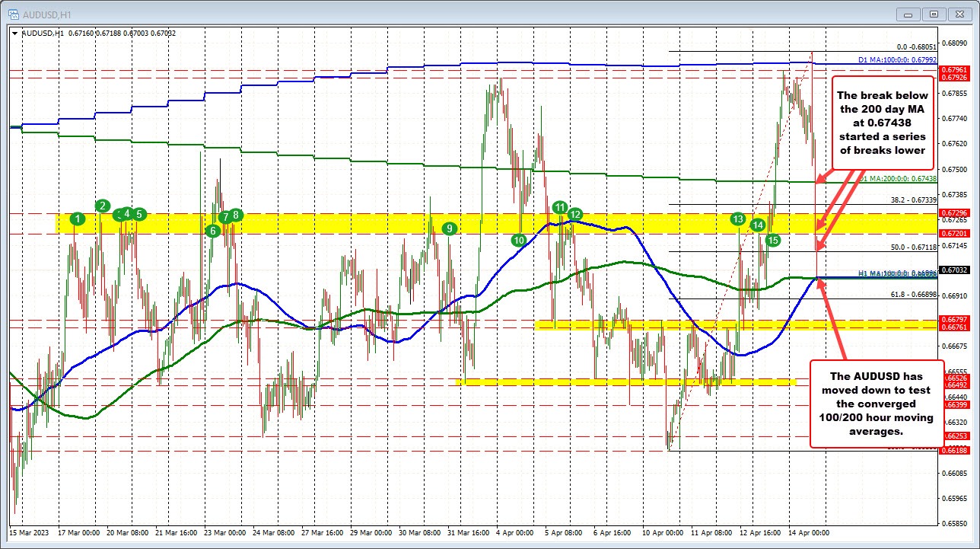Select green circle marker number 6

point(213,230)
